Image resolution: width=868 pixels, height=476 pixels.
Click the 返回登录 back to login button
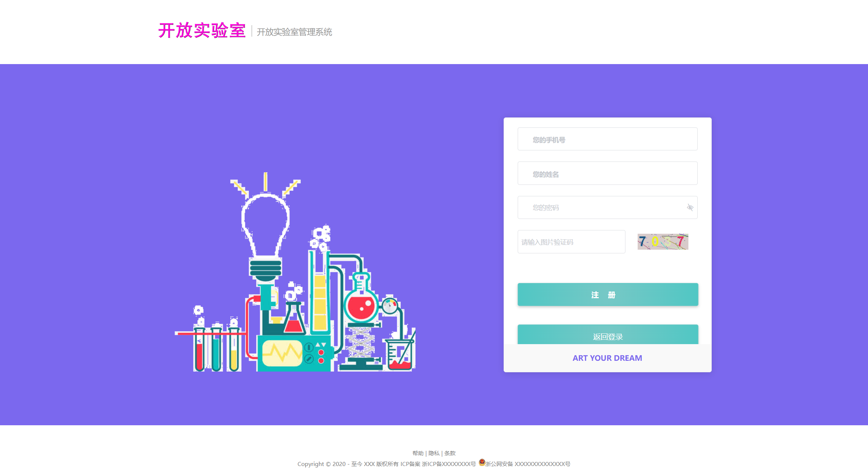[x=608, y=335]
